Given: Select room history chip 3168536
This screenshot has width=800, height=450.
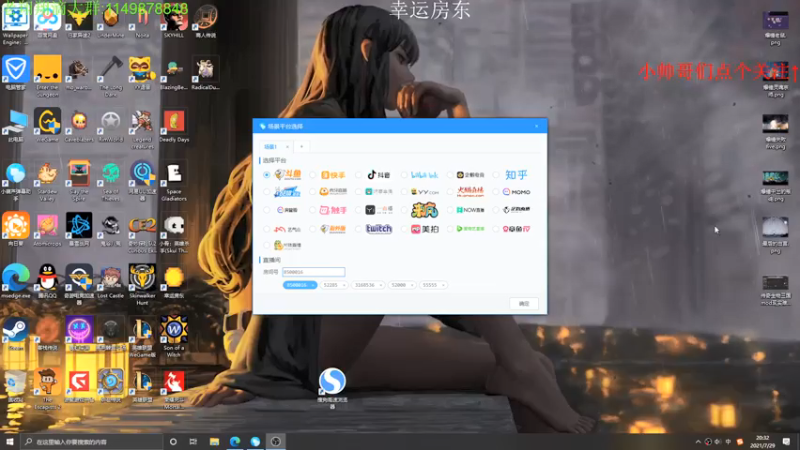Looking at the screenshot, I should [x=368, y=285].
